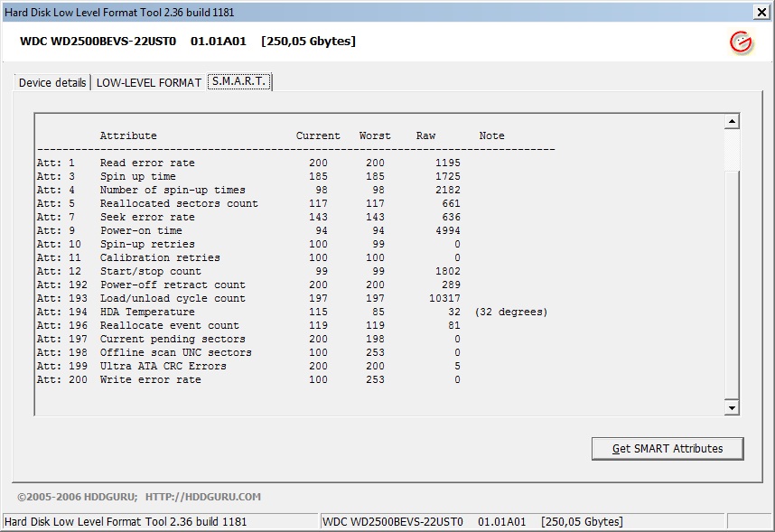The width and height of the screenshot is (775, 532).
Task: Click the Calibration retries attribute
Action: pyautogui.click(x=160, y=257)
